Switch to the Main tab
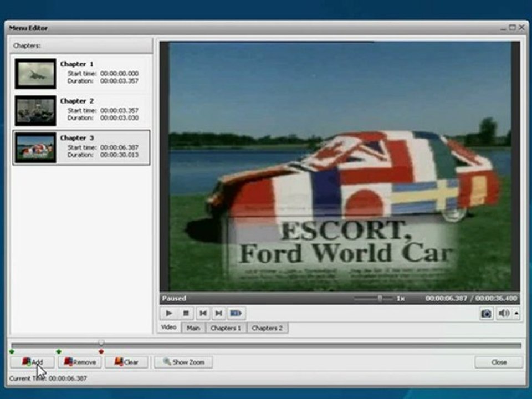Image resolution: width=532 pixels, height=399 pixels. [193, 328]
